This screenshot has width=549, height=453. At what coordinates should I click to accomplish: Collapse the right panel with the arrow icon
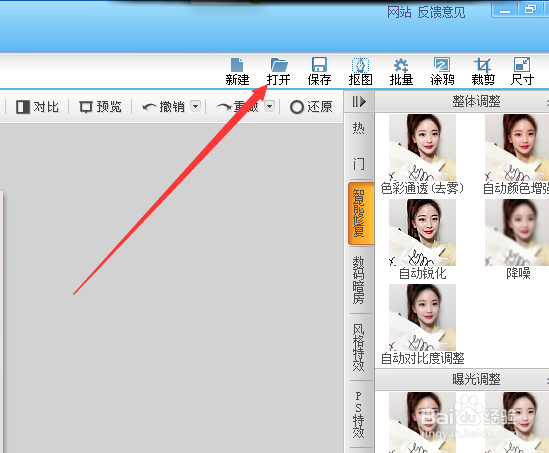359,102
